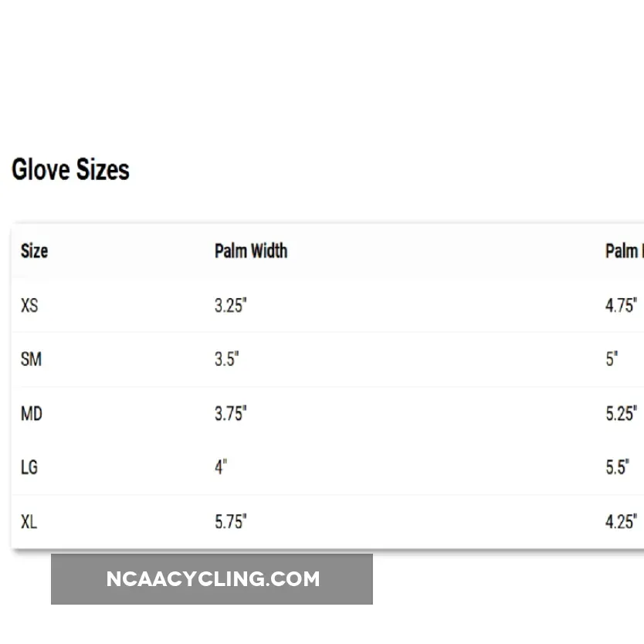Select the 5.5" value in LG row
This screenshot has width=644, height=644.
(618, 467)
